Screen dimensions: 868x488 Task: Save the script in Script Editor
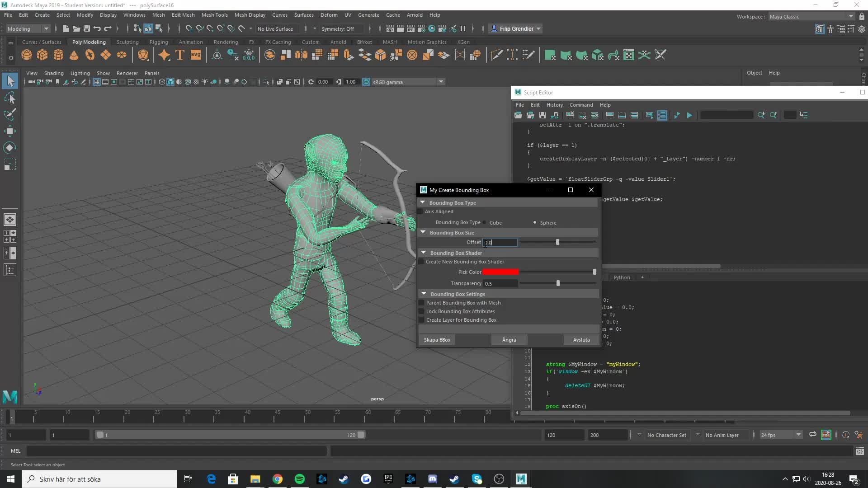pyautogui.click(x=542, y=115)
